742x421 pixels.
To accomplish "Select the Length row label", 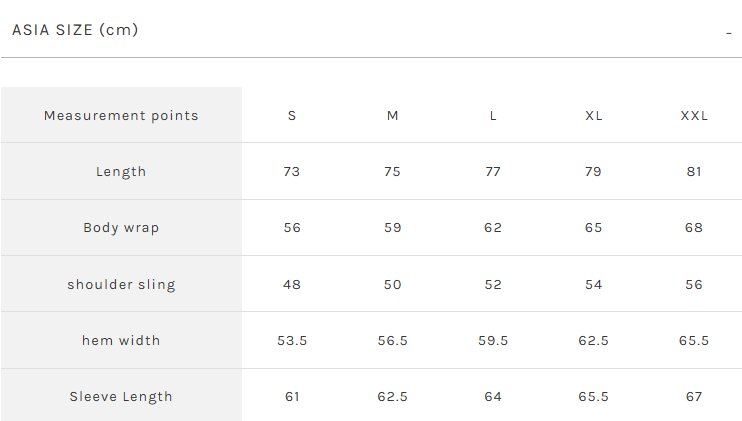I will pyautogui.click(x=121, y=172).
